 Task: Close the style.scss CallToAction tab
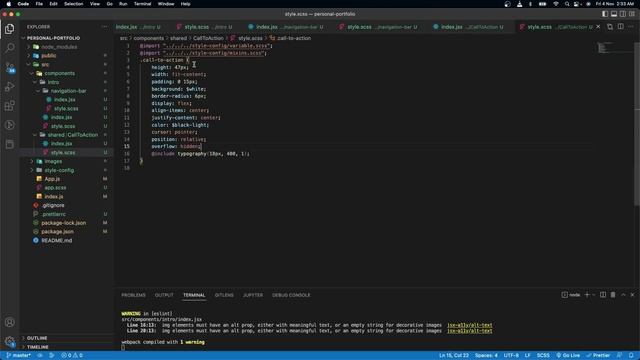598,27
